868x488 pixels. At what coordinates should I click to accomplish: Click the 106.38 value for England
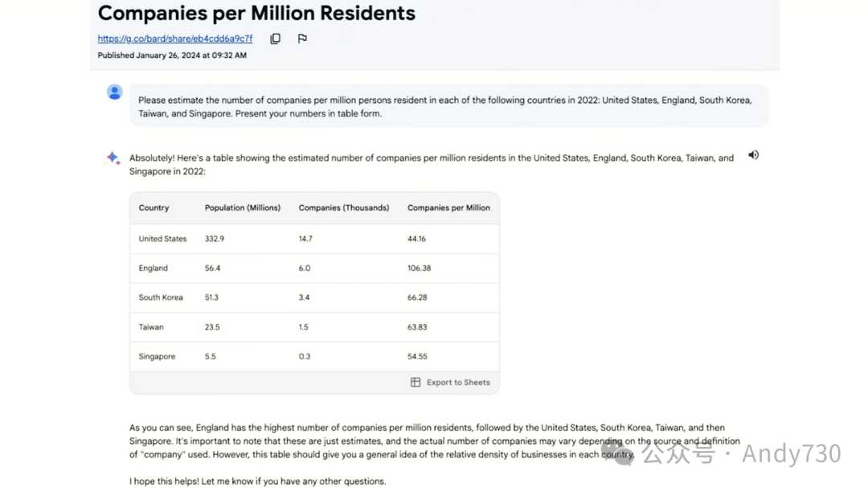(419, 268)
